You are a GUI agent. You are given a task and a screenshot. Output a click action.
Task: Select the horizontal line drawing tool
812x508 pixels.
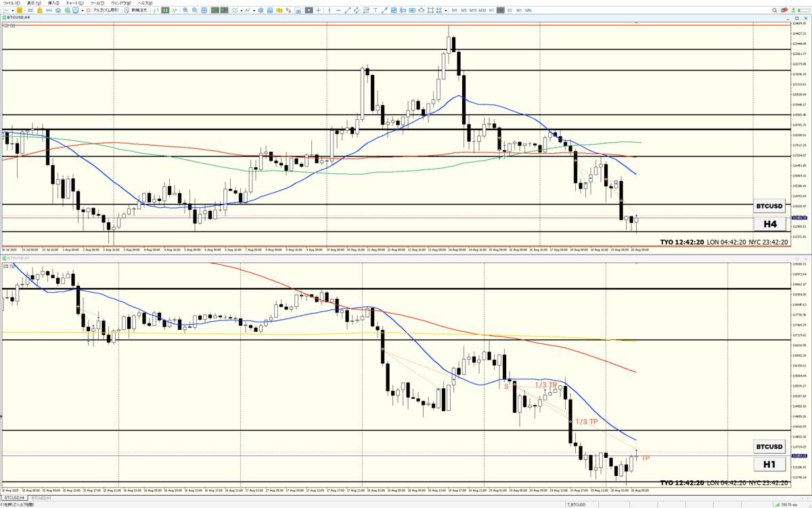tap(338, 10)
